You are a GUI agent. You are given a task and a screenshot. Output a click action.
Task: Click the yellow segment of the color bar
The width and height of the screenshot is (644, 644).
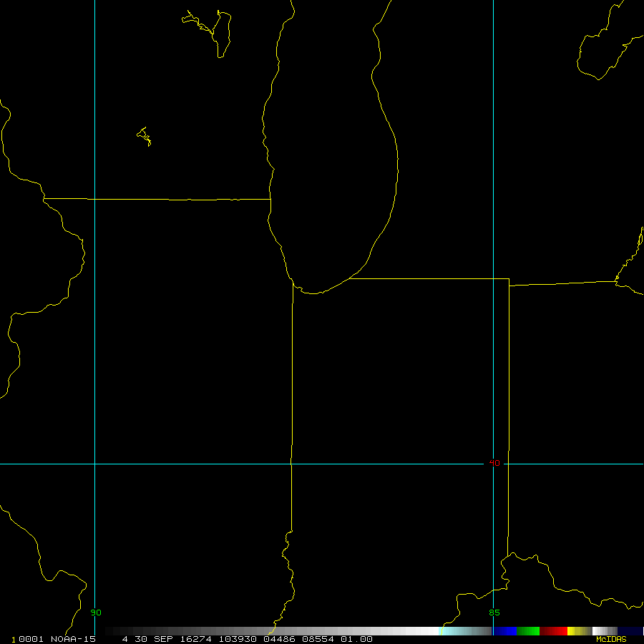point(580,631)
